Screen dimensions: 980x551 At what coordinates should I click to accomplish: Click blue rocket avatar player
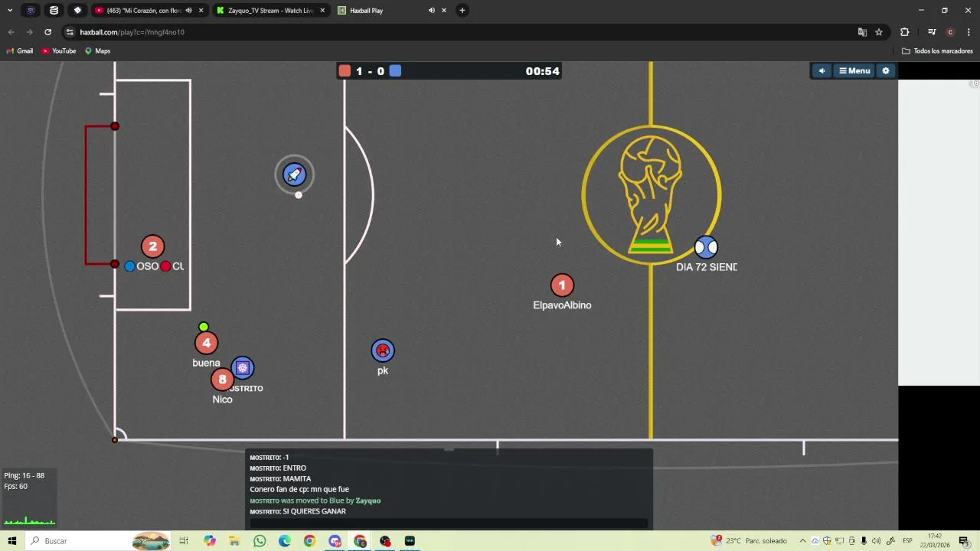(295, 174)
